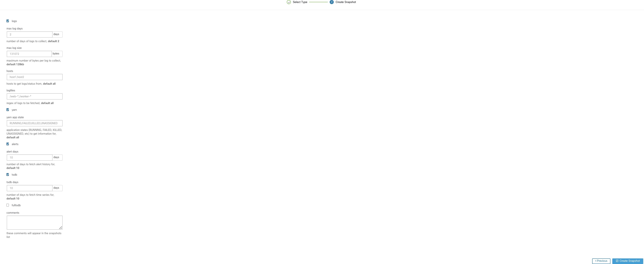Toggle the alerts checkbox off
644x264 pixels.
[8, 144]
